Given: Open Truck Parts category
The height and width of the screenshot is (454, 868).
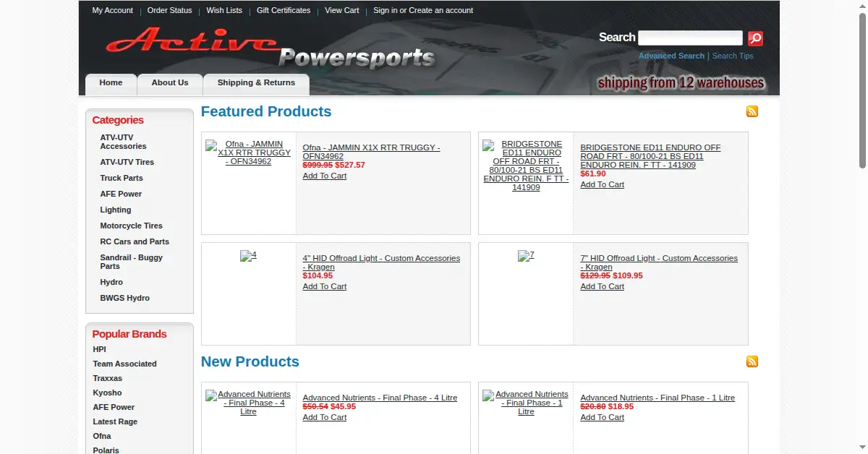Looking at the screenshot, I should (122, 178).
